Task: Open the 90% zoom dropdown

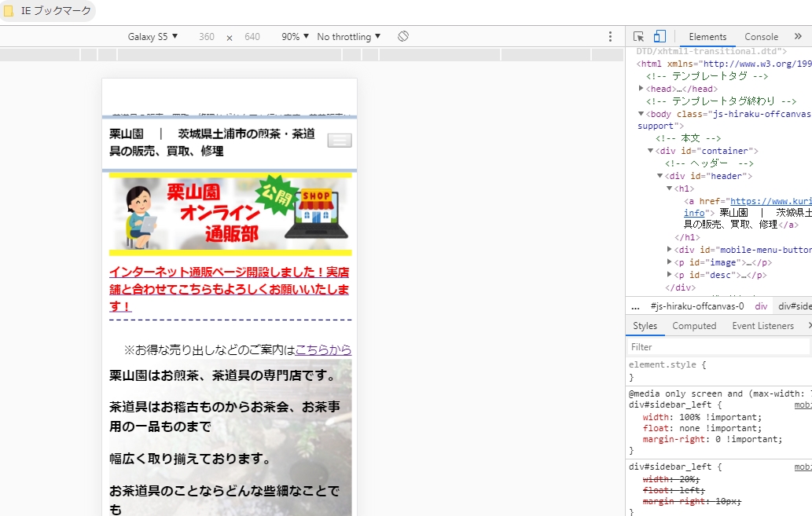Action: coord(295,37)
